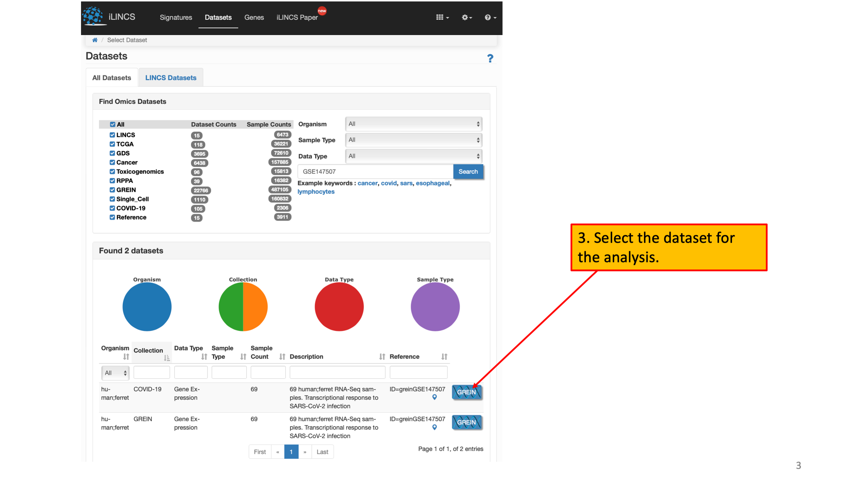Click GREIN button for COVID-19 collection row
The image size is (868, 488).
pyautogui.click(x=466, y=392)
